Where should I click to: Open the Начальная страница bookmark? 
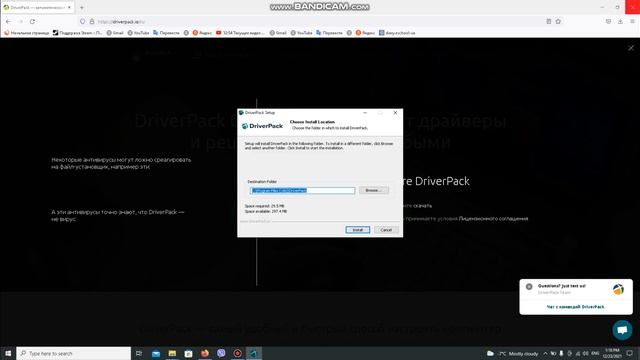coord(27,33)
